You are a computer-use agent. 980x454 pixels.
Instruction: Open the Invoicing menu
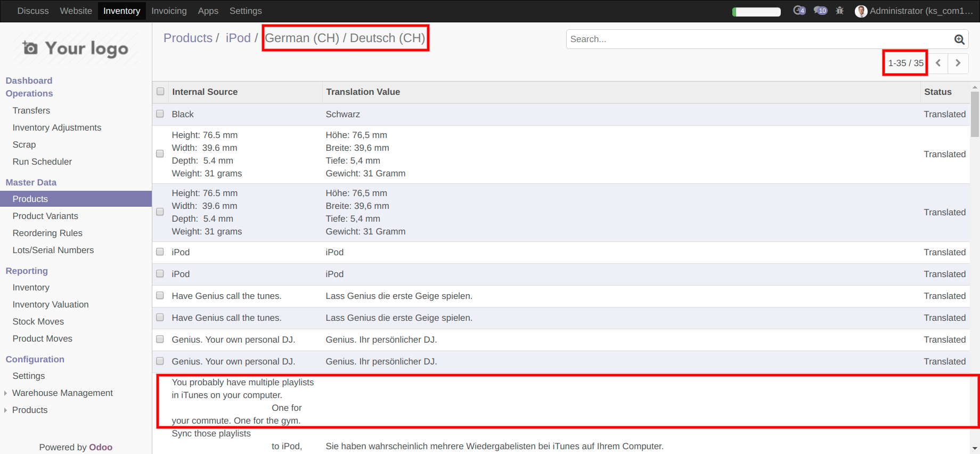[x=169, y=11]
